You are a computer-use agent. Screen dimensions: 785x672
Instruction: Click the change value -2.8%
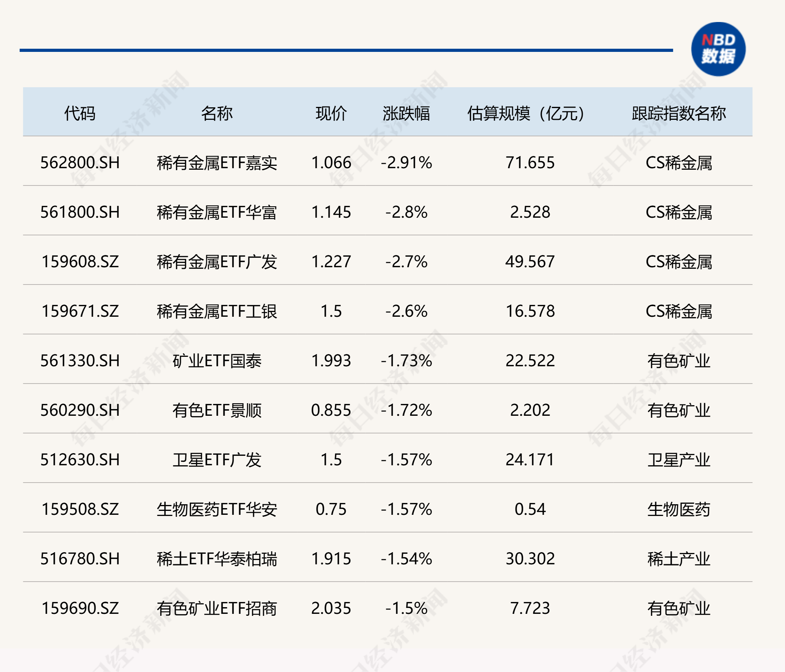coord(406,212)
